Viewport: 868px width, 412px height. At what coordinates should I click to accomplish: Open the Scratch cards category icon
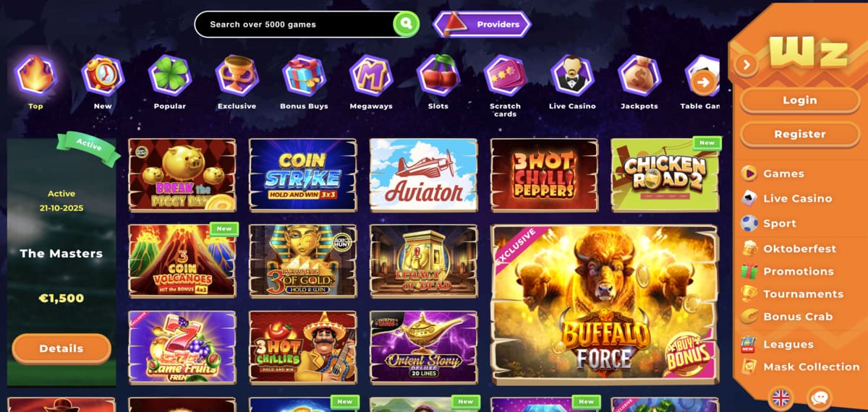coord(505,75)
